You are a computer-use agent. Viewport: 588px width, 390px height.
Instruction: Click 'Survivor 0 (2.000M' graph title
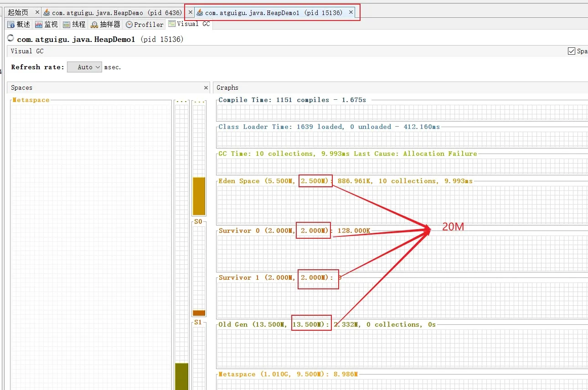[294, 231]
